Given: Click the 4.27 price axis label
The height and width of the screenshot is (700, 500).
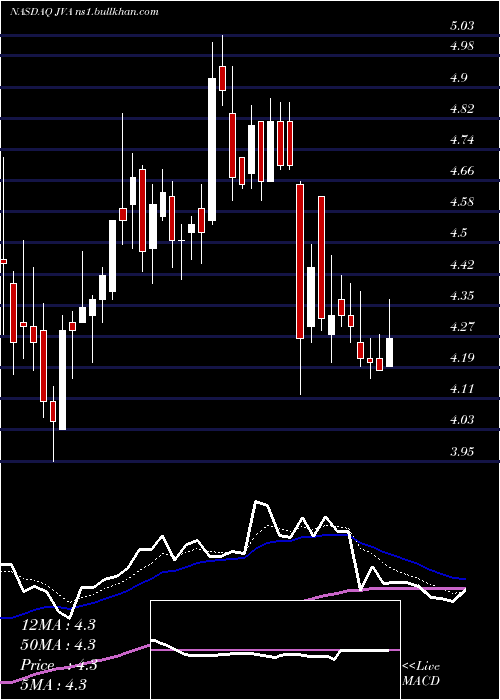Looking at the screenshot, I should point(462,326).
